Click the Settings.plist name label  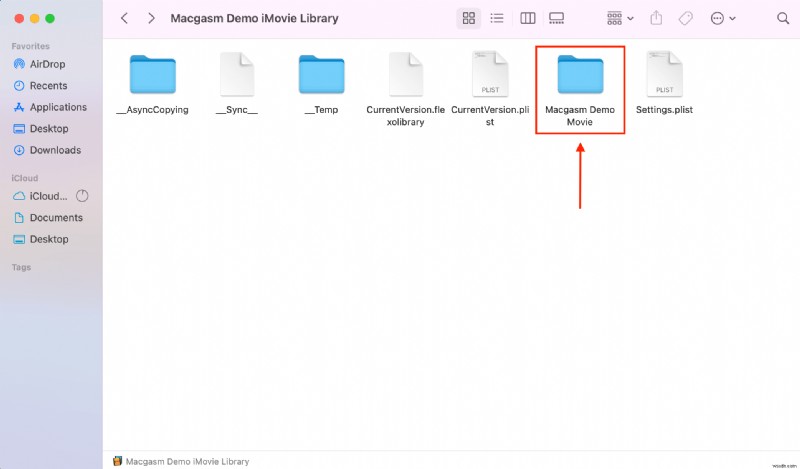pos(664,110)
